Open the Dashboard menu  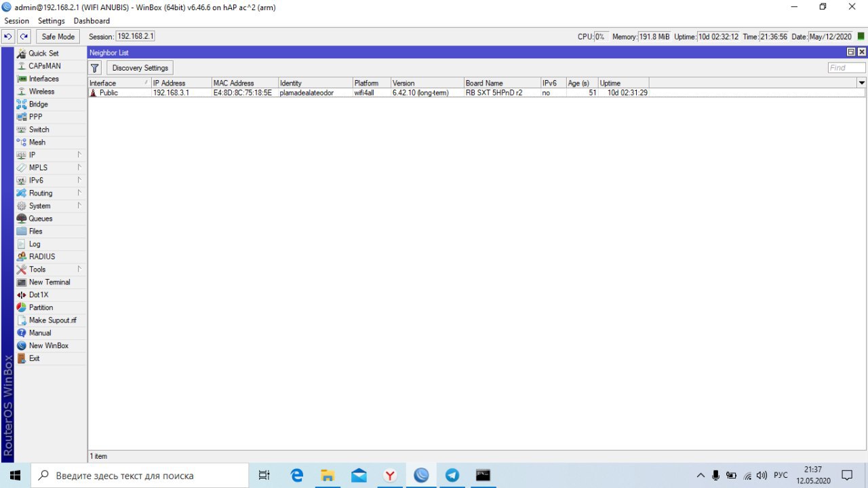[92, 21]
